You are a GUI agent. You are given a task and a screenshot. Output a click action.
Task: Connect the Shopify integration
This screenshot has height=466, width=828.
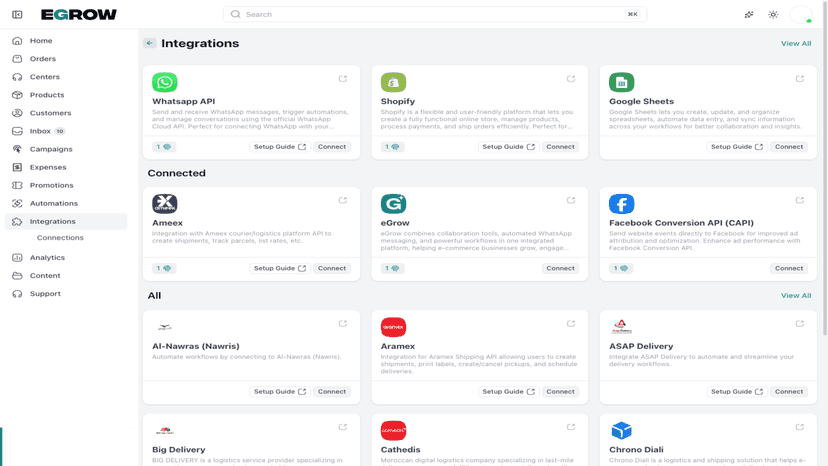[x=560, y=147]
